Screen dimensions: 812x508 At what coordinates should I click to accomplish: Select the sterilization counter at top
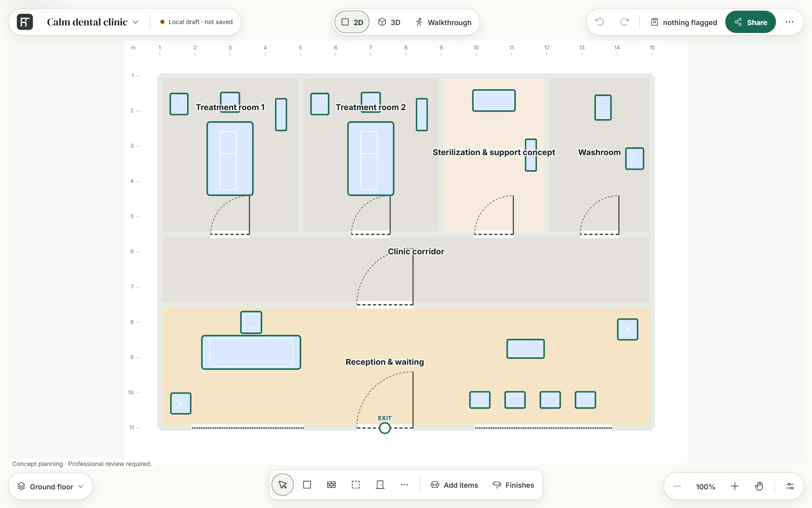(494, 101)
